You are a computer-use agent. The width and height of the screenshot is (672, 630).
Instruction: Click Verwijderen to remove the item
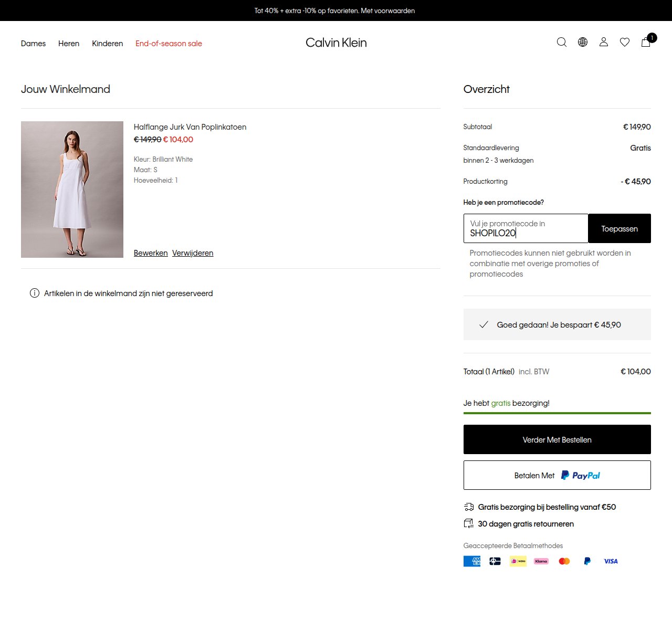pyautogui.click(x=193, y=253)
